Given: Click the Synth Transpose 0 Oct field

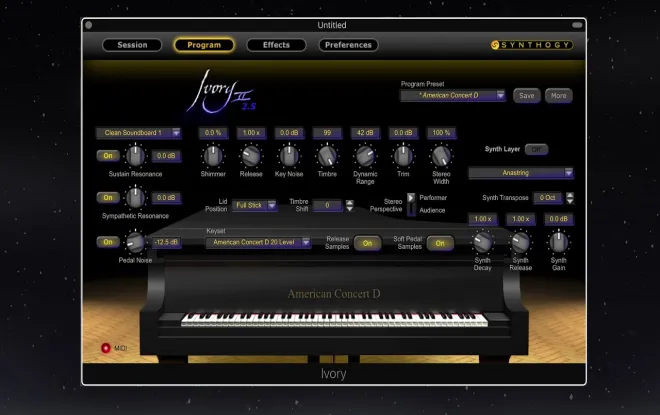Looking at the screenshot, I should (x=548, y=198).
